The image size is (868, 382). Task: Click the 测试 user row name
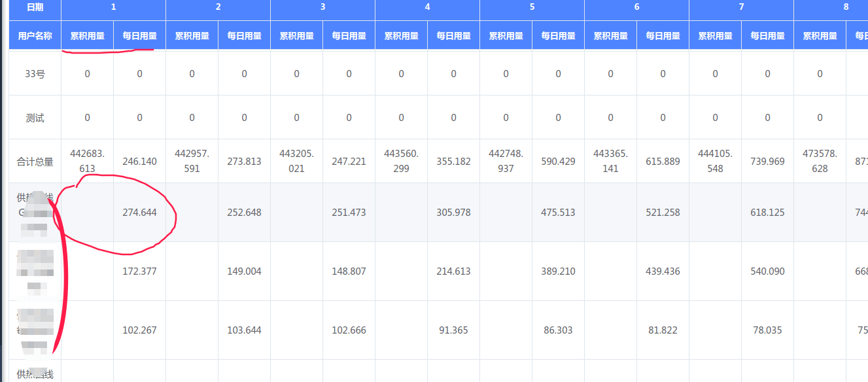coord(35,118)
